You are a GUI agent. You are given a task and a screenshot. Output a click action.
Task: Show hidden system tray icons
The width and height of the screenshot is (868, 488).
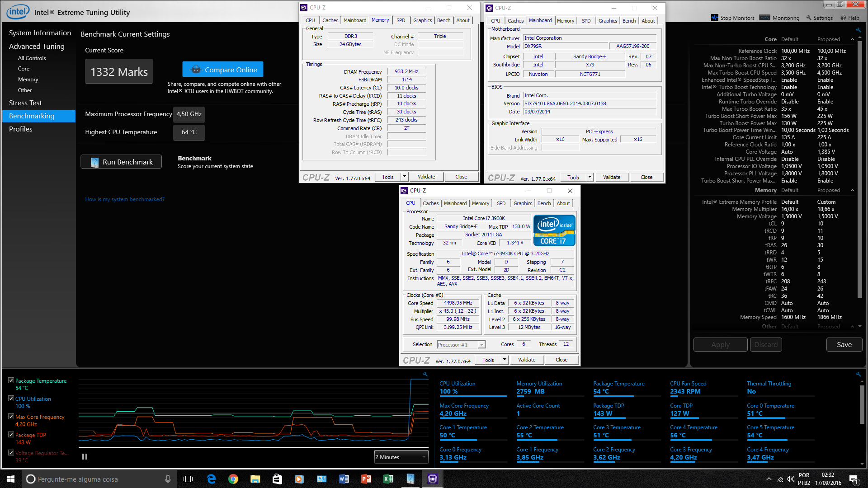pos(769,479)
